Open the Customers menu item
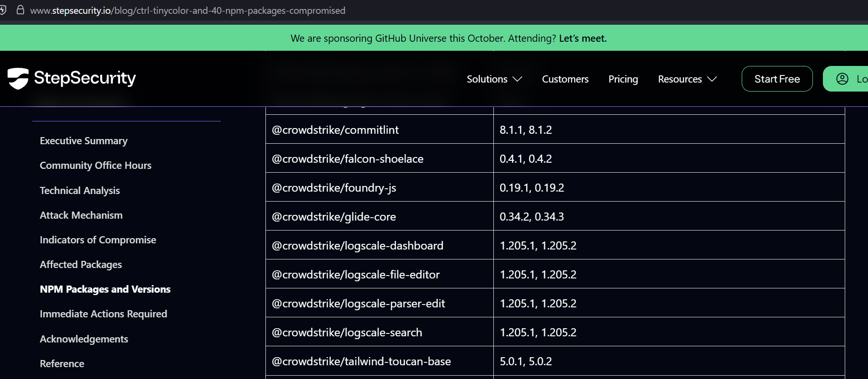 point(565,79)
